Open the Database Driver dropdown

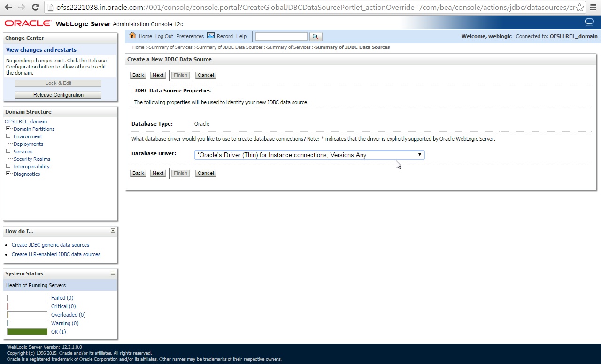click(309, 155)
